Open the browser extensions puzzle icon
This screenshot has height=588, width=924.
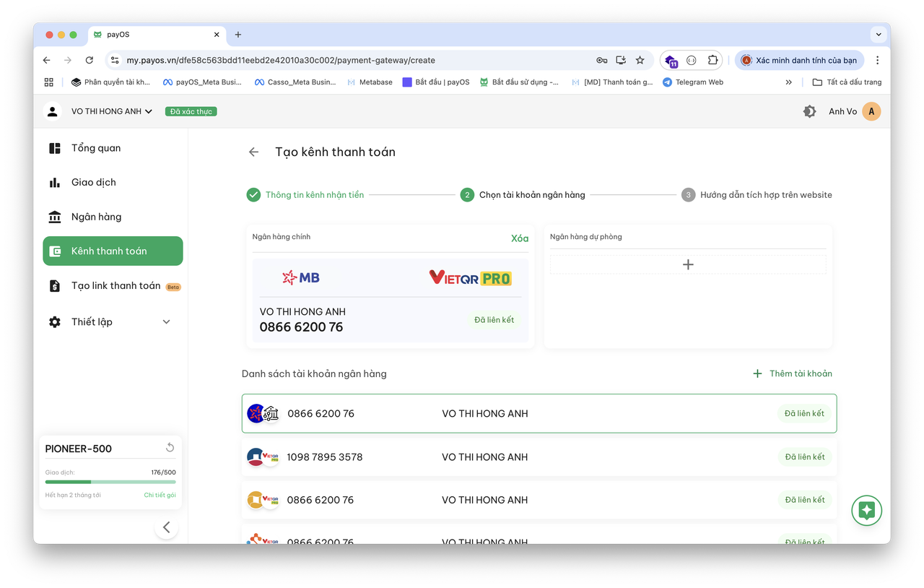(x=712, y=60)
